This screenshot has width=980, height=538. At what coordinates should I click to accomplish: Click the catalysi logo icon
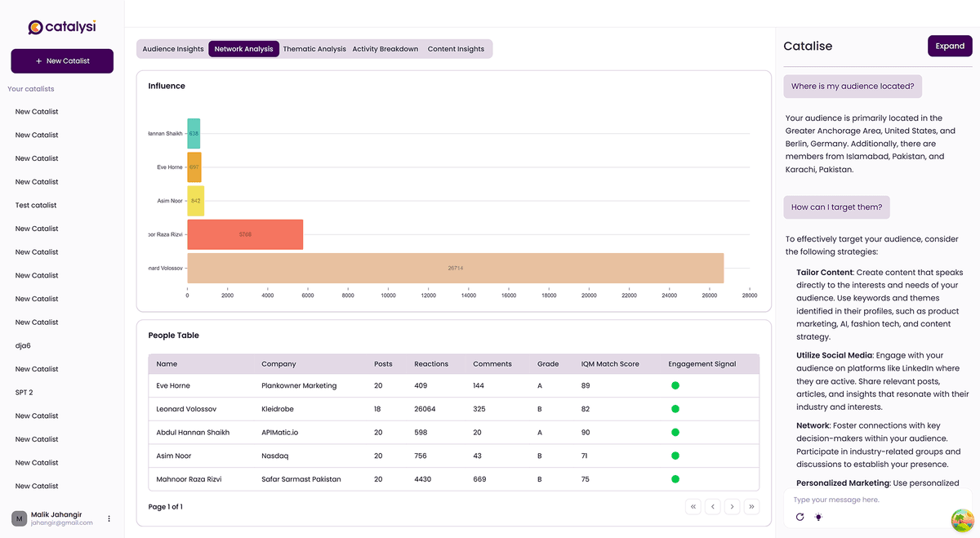click(34, 28)
